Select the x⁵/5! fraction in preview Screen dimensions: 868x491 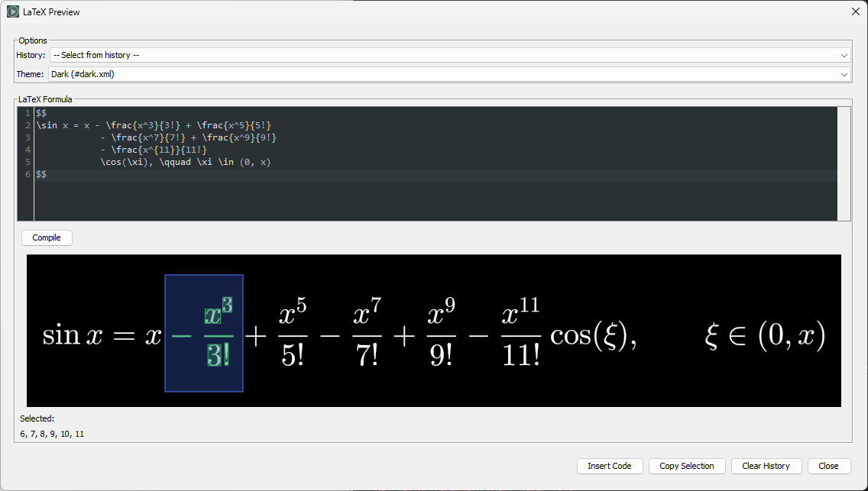click(293, 334)
